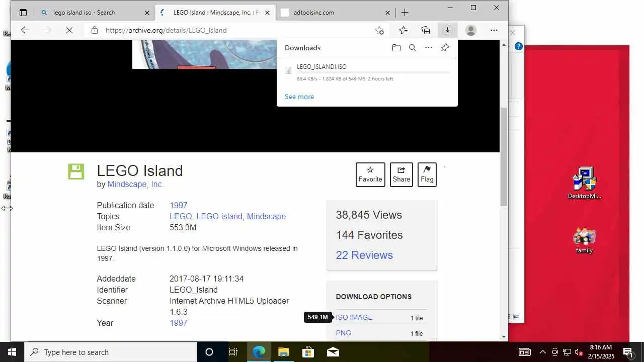644x362 pixels.
Task: Search downloads magnifier icon
Action: tap(413, 48)
